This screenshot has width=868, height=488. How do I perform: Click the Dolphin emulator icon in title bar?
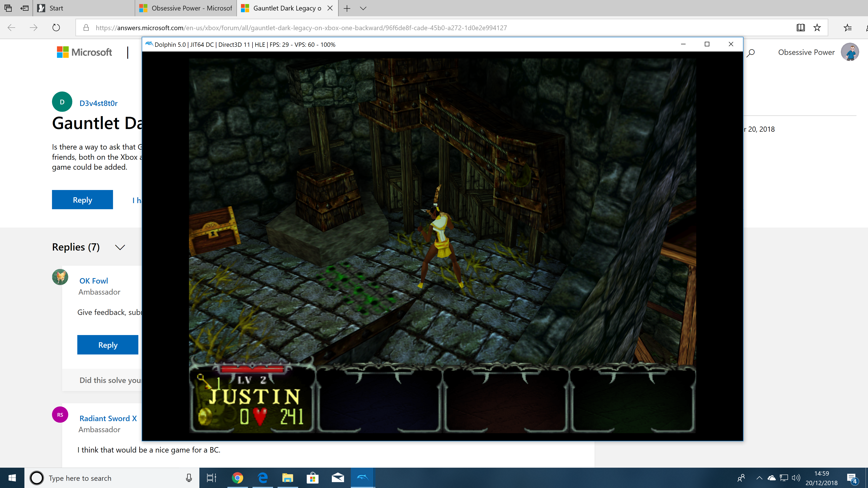coord(149,44)
